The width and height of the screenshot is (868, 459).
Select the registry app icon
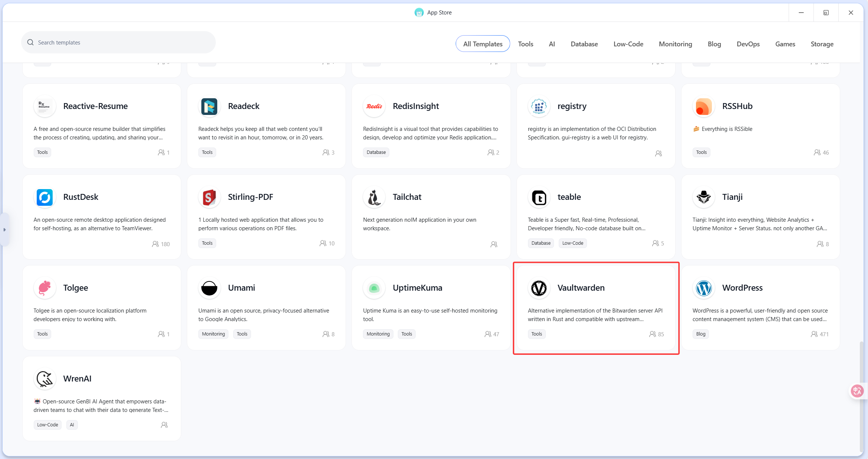(x=539, y=106)
